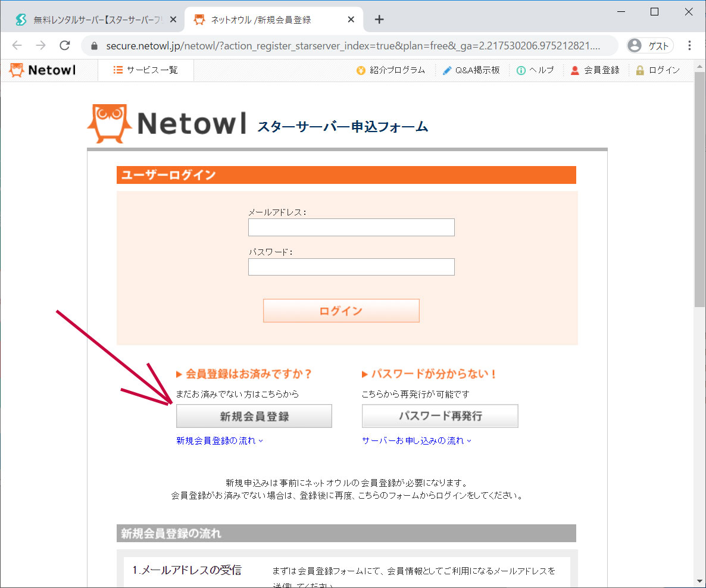Expand the サーバーお申し込みの流れ link
706x588 pixels.
(x=417, y=441)
